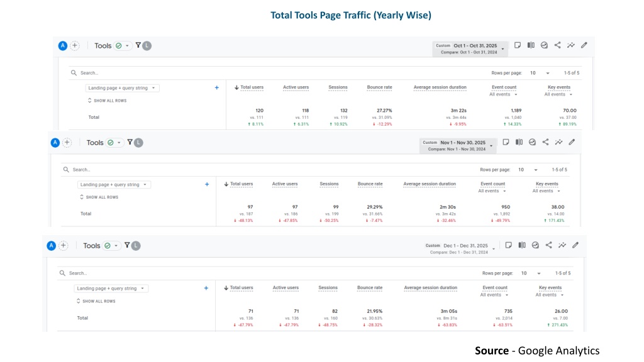Click the trend line icon in the November report
The image size is (644, 362).
click(558, 142)
